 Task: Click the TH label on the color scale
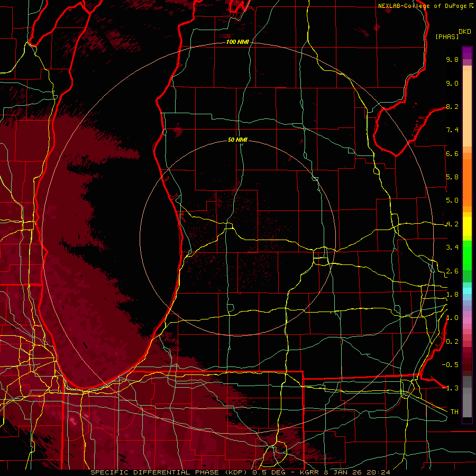coord(454,412)
